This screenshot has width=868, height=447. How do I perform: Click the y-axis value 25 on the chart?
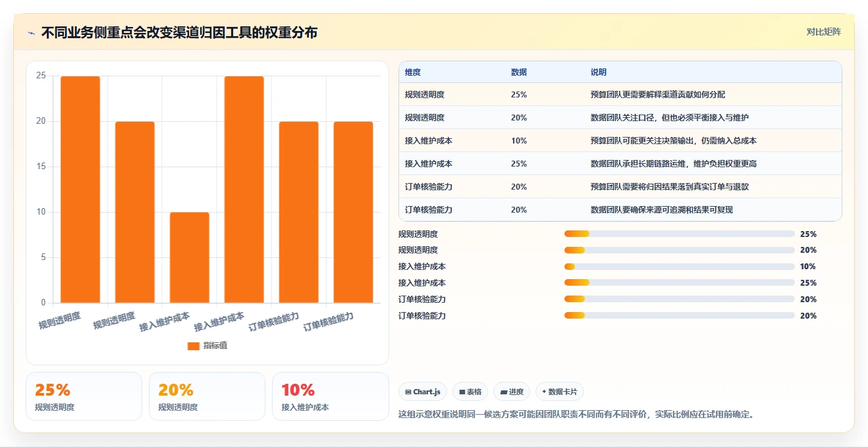41,76
